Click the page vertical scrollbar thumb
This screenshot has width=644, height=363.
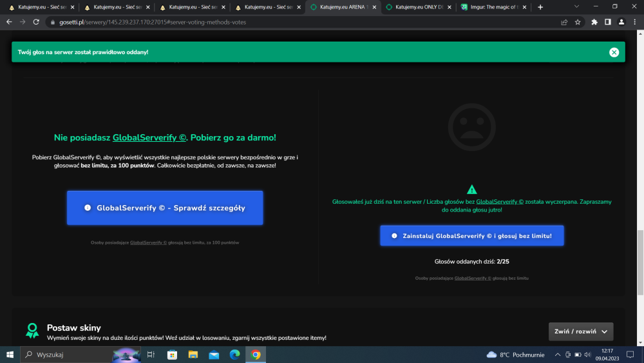pyautogui.click(x=640, y=262)
